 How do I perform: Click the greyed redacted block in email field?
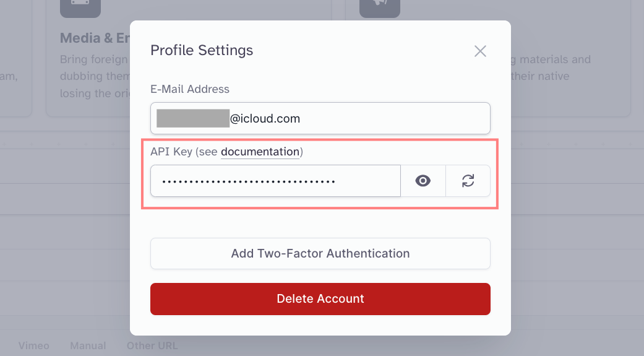pos(193,118)
